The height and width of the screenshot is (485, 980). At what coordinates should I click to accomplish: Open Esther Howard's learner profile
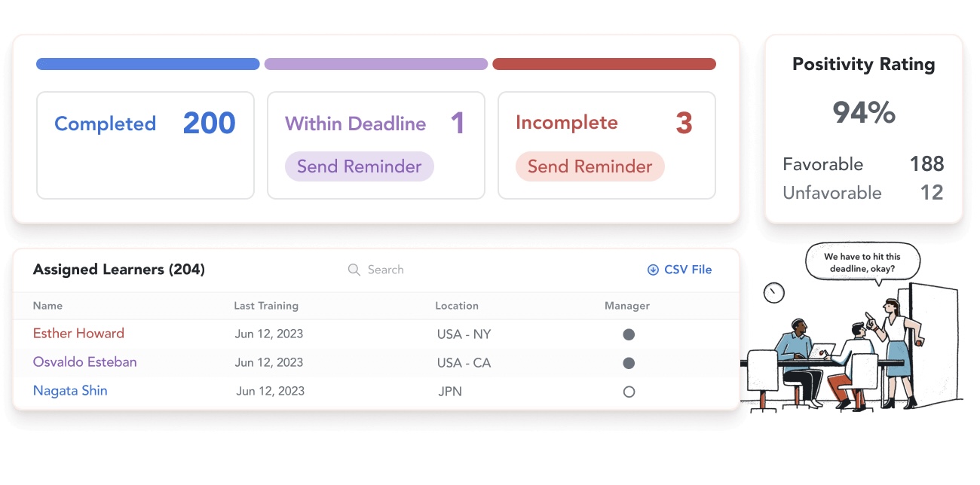click(x=78, y=334)
